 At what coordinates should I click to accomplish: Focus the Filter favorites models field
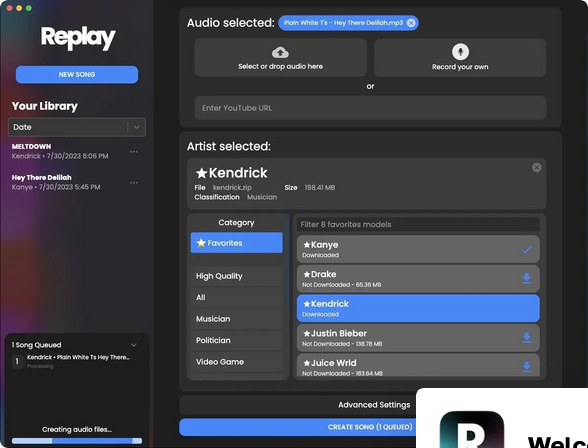[x=418, y=225]
